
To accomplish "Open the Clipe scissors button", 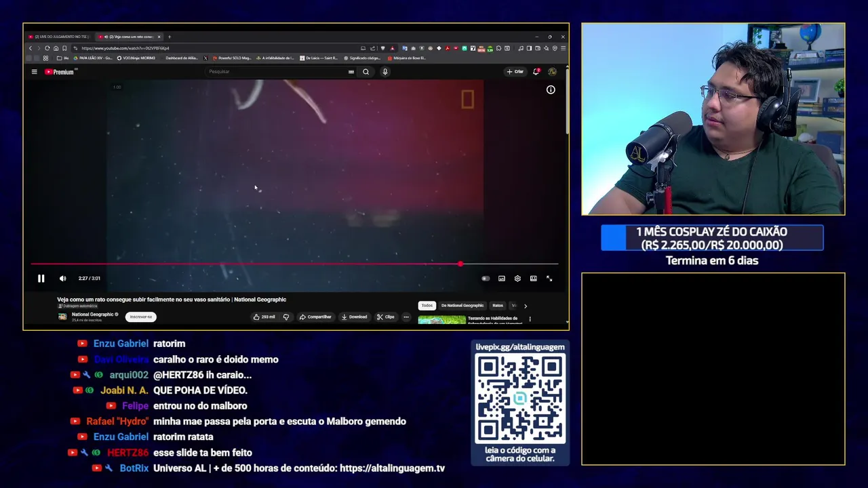I will (386, 317).
